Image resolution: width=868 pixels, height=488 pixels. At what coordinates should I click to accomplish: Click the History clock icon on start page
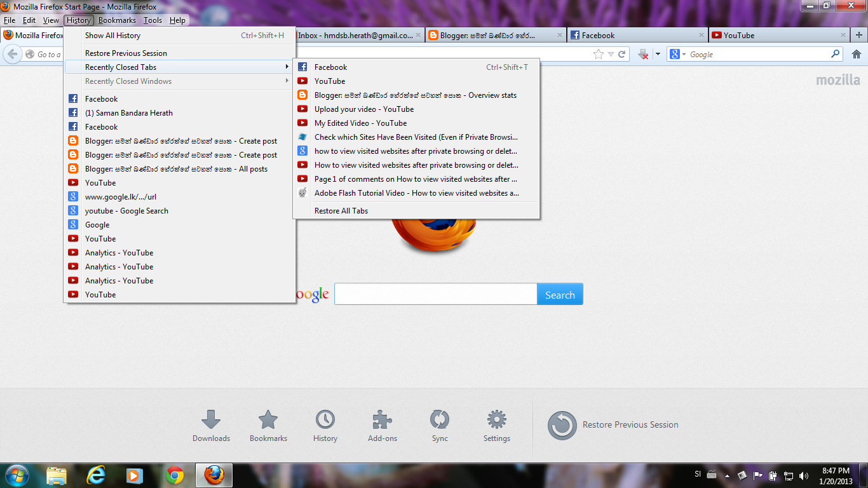[x=325, y=420]
